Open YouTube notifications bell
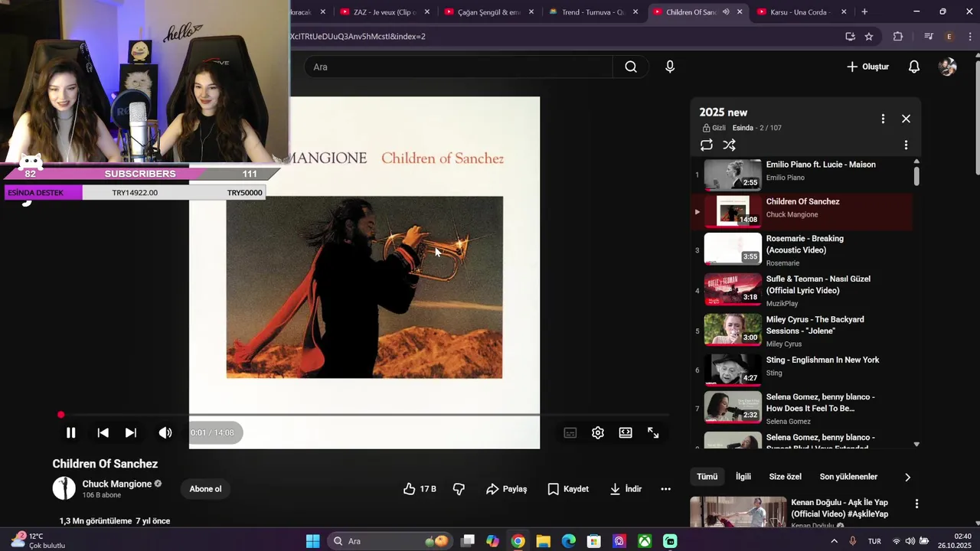980x551 pixels. coord(914,67)
